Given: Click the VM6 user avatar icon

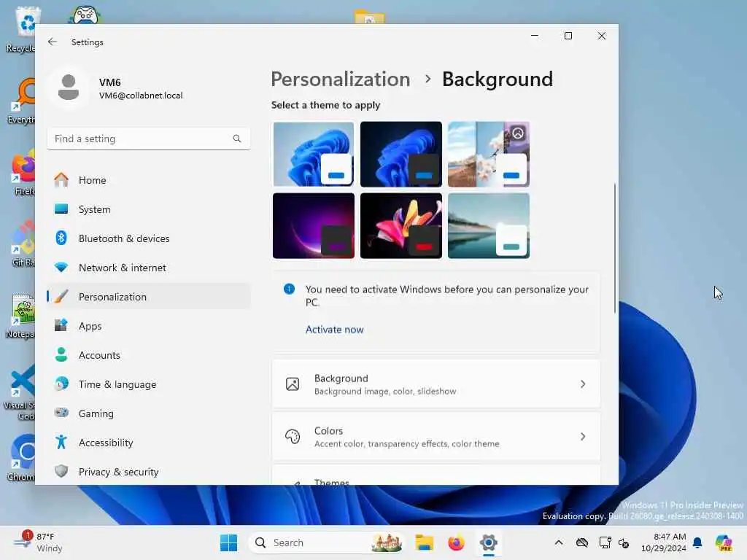Looking at the screenshot, I should coord(69,87).
